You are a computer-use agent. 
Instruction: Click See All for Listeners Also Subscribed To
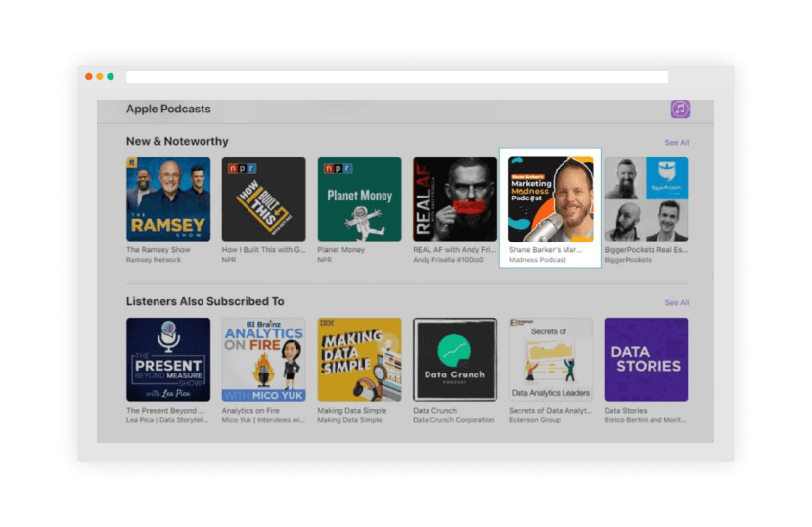click(x=676, y=303)
